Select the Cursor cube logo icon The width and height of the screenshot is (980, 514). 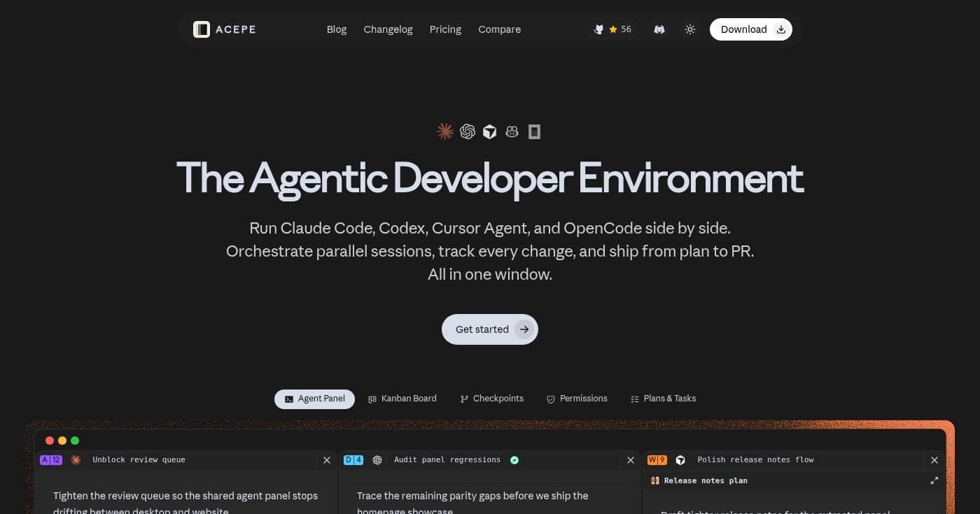click(489, 131)
